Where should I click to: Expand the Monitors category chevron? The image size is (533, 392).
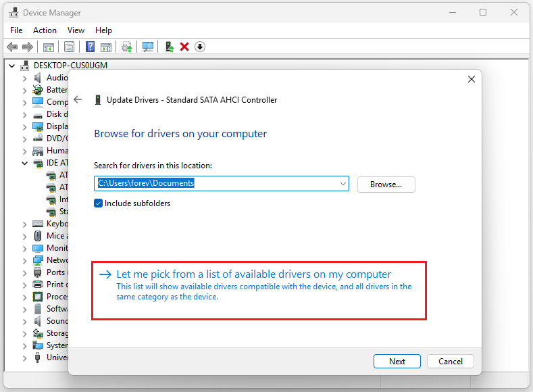coord(24,249)
